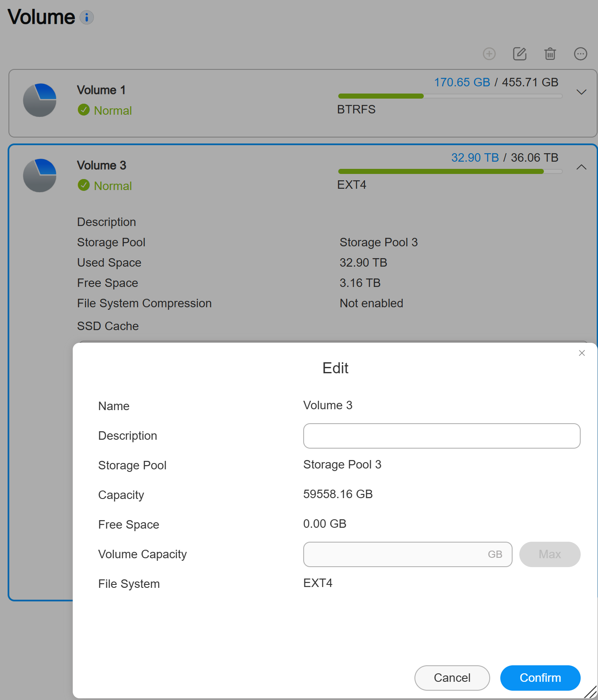Image resolution: width=598 pixels, height=700 pixels.
Task: Click the 455.71 GB total value
Action: pyautogui.click(x=530, y=82)
